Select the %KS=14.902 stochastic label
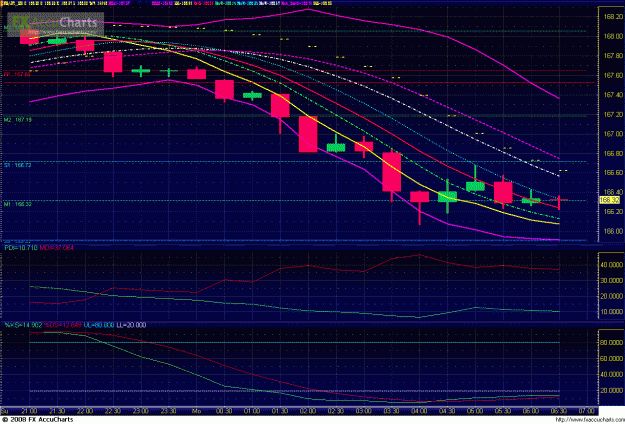This screenshot has width=625, height=424. [23, 325]
